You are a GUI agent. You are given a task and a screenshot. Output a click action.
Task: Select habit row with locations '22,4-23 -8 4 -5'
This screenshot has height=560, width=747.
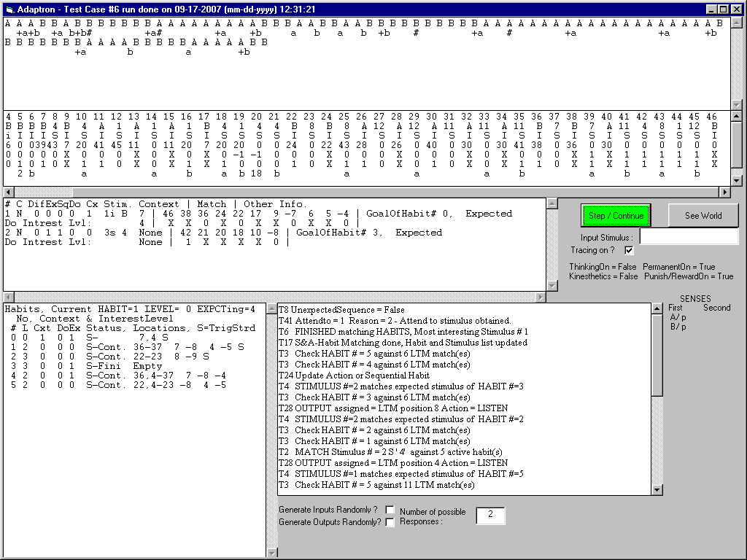[x=118, y=385]
